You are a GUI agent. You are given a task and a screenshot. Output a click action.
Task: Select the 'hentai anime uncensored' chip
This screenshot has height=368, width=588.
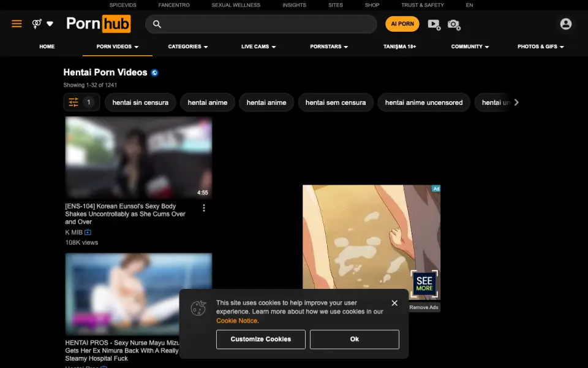click(424, 102)
